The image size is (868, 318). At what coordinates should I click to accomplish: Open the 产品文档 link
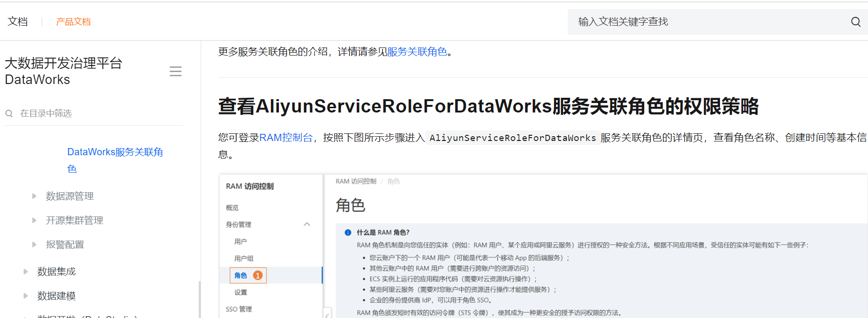[x=73, y=22]
